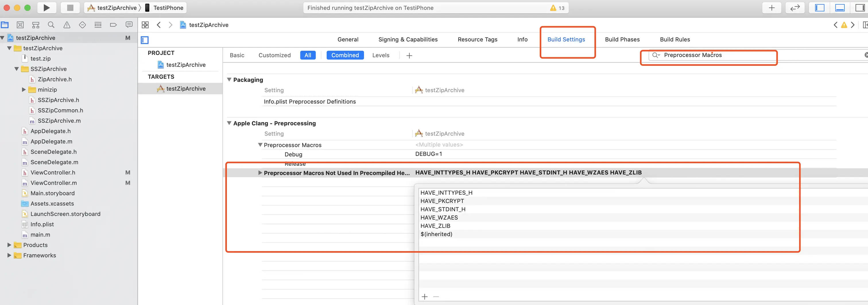Screen dimensions: 868x305
Task: Open the Library plus button in toolbar
Action: tap(772, 8)
